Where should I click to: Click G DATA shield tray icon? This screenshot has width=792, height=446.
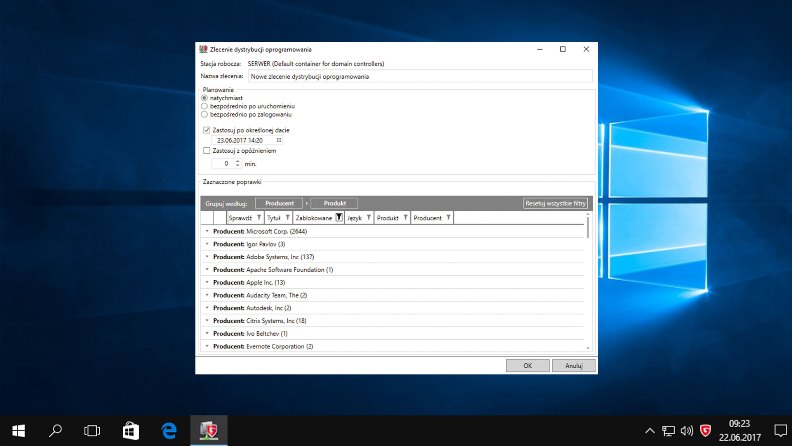coord(706,431)
